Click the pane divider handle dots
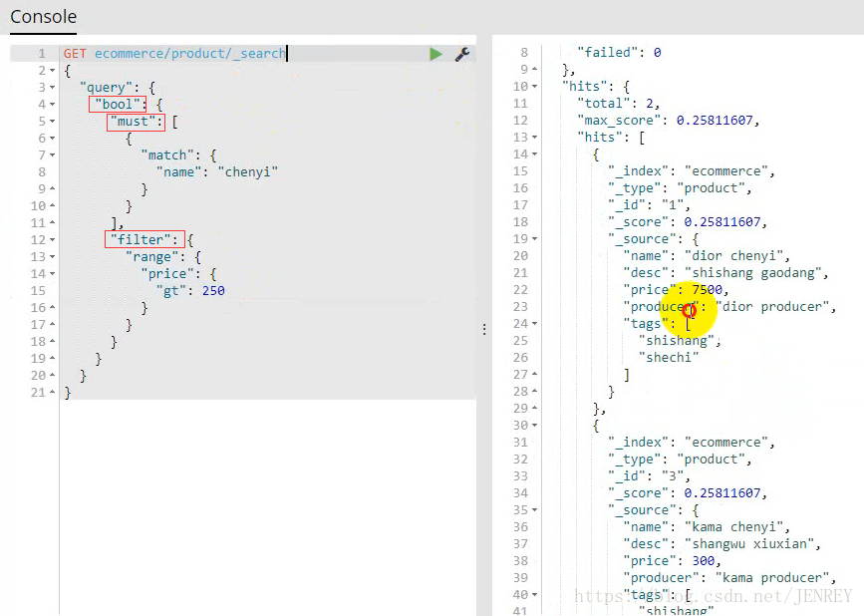This screenshot has width=864, height=616. click(x=484, y=330)
